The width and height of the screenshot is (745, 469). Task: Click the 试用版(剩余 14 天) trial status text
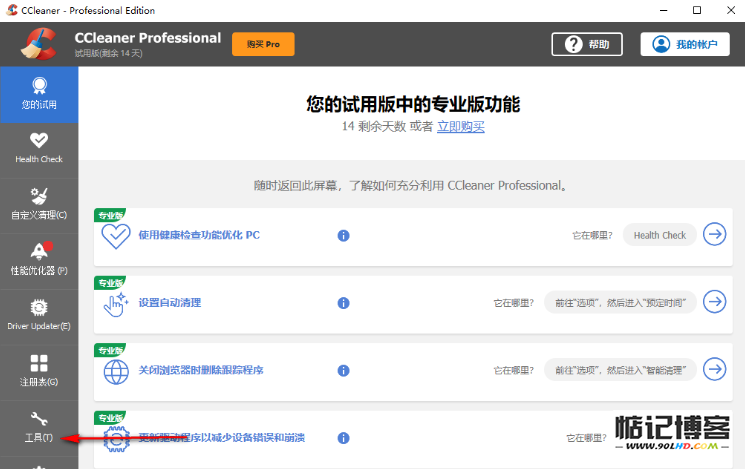(x=108, y=53)
